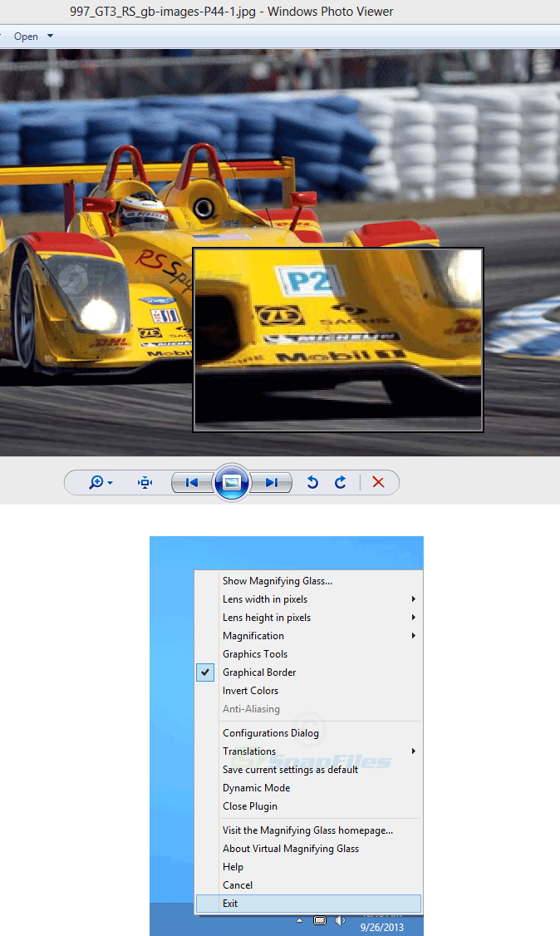Choose Exit to quit the magnifier
Image resolution: width=560 pixels, height=936 pixels.
(x=308, y=904)
